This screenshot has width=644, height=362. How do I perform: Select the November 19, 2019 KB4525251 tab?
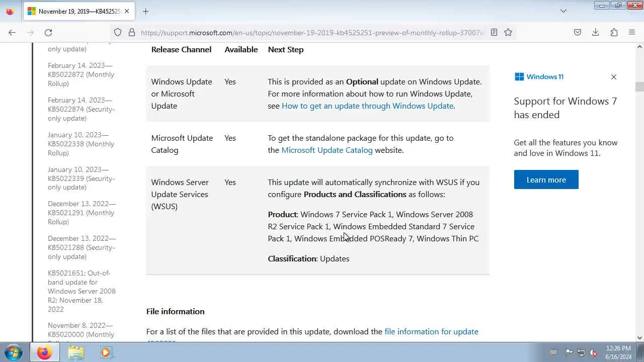78,11
